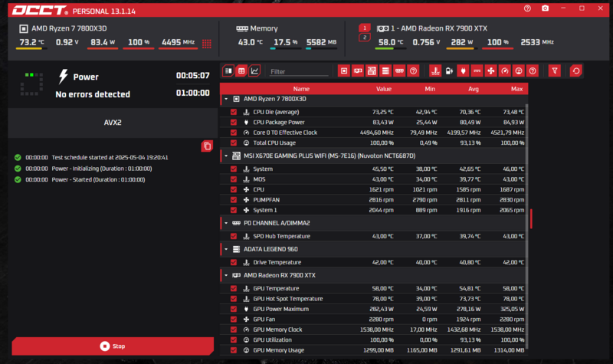Viewport: 613px width, 364px height.
Task: Switch to graph view in monitoring toolbar
Action: pos(254,71)
